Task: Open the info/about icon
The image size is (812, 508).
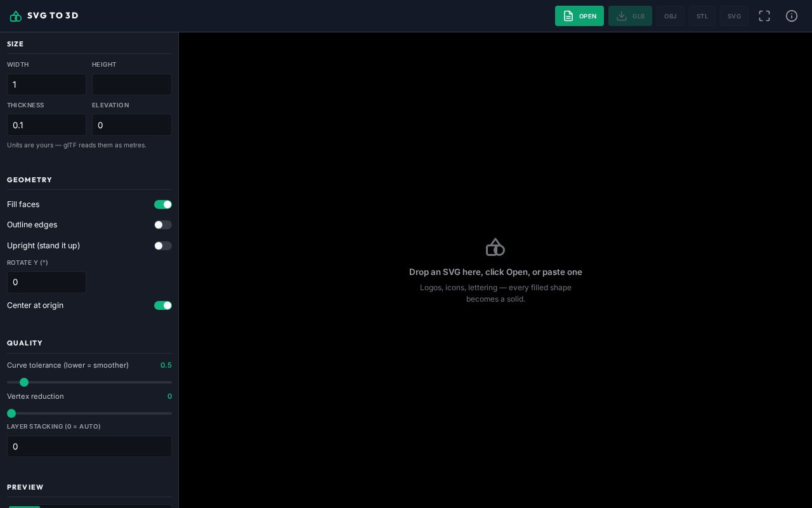Action: [792, 16]
